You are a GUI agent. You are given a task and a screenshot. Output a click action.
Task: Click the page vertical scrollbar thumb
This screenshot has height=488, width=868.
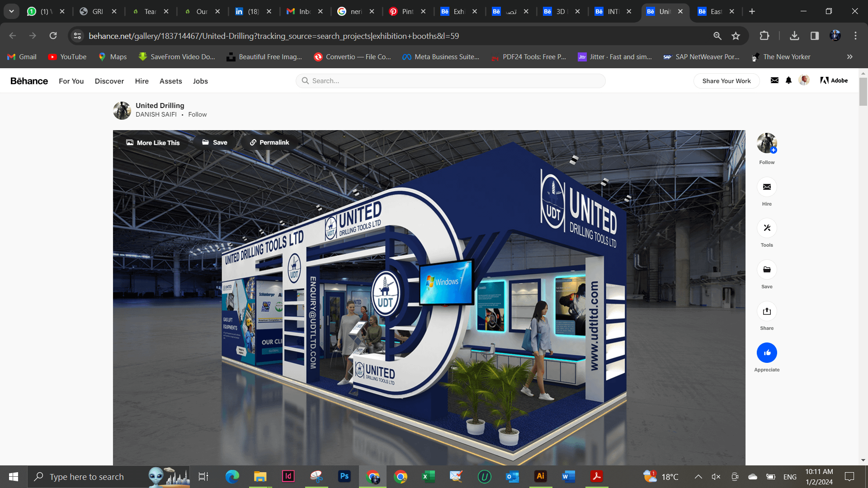coord(863,92)
